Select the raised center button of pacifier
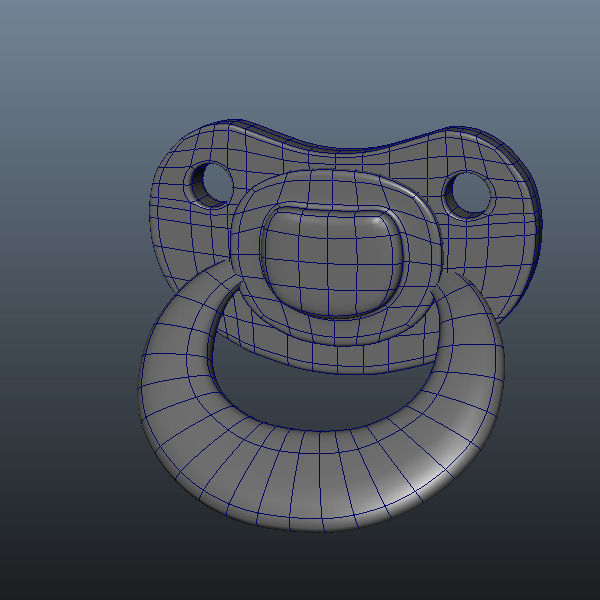The width and height of the screenshot is (600, 600). pyautogui.click(x=332, y=262)
